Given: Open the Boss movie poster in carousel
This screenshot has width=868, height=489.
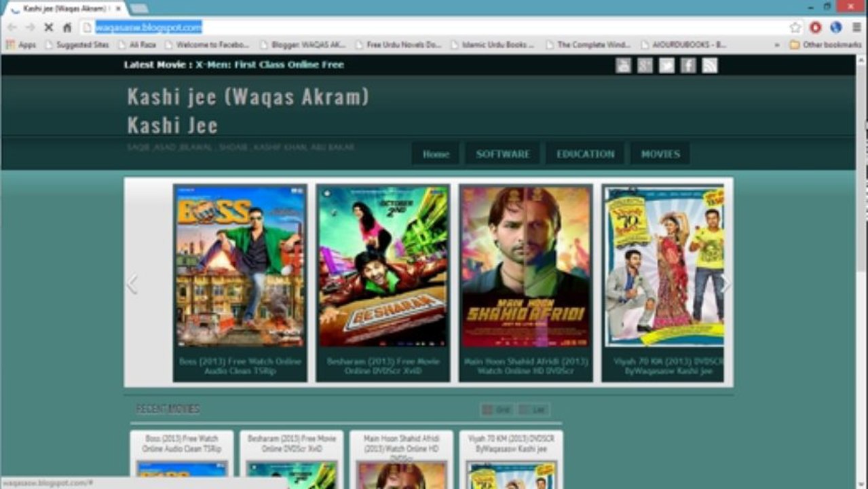Looking at the screenshot, I should pyautogui.click(x=240, y=266).
